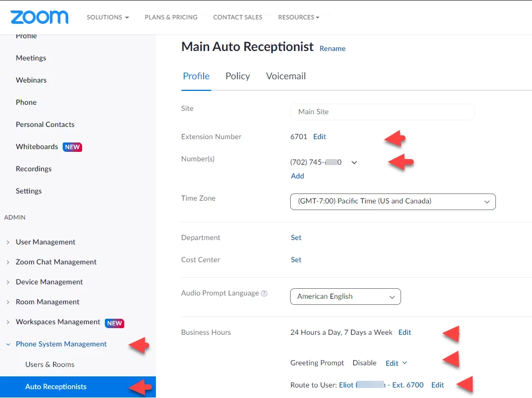
Task: Click the Site input field
Action: click(x=382, y=111)
